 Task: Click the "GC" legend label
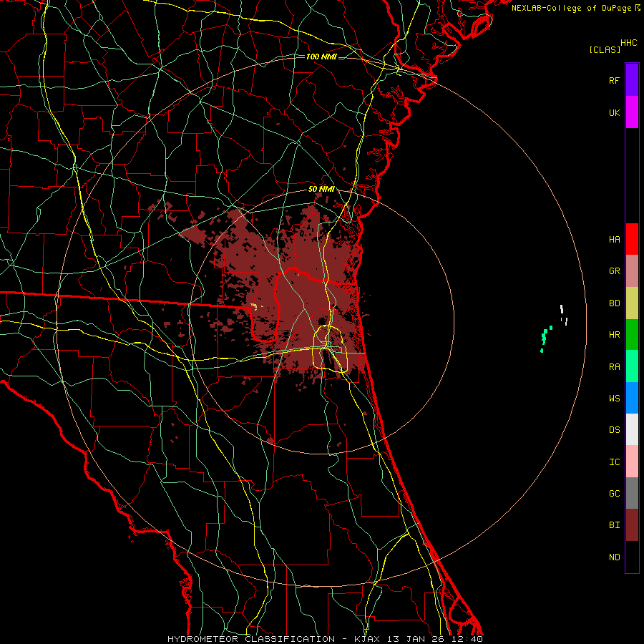[614, 494]
